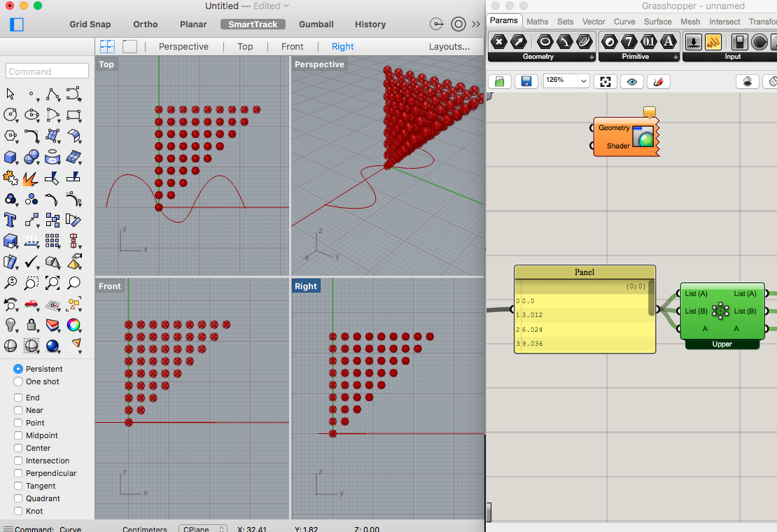Click the Zoom Window icon
The image size is (777, 532).
click(x=31, y=283)
